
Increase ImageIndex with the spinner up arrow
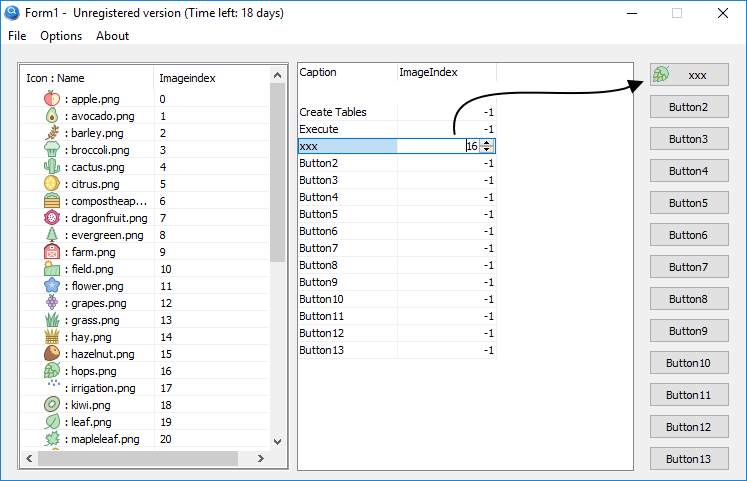click(486, 142)
